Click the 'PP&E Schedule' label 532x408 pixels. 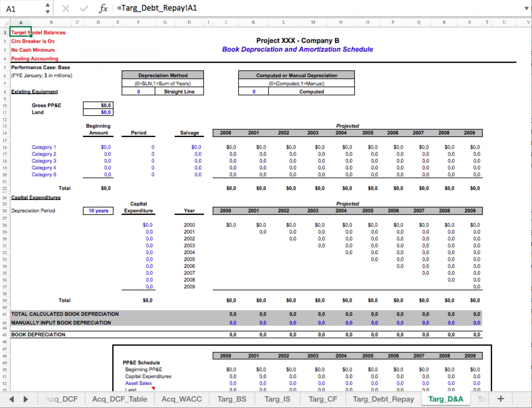click(x=141, y=363)
